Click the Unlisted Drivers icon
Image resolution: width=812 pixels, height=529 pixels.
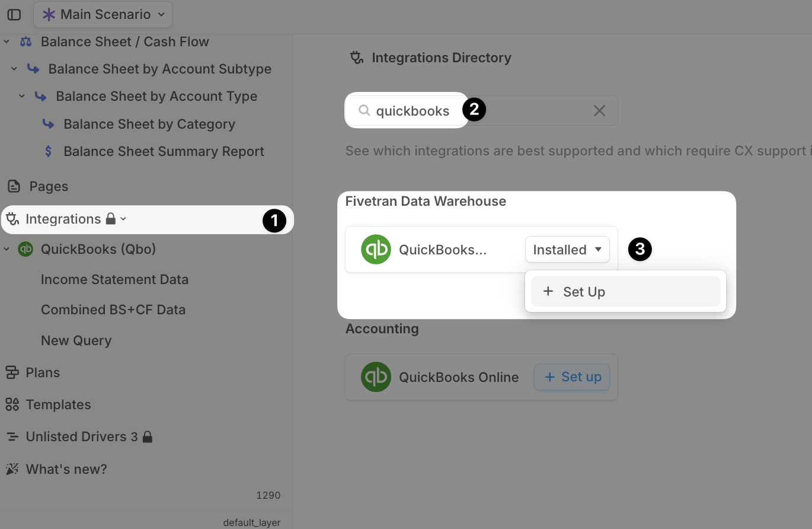(x=12, y=437)
